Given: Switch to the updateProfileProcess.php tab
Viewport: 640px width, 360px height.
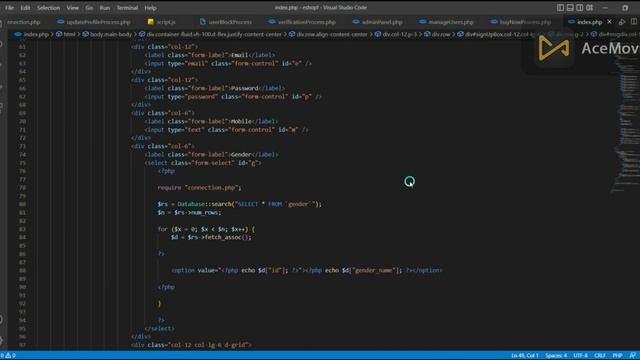Looking at the screenshot, I should 94,22.
